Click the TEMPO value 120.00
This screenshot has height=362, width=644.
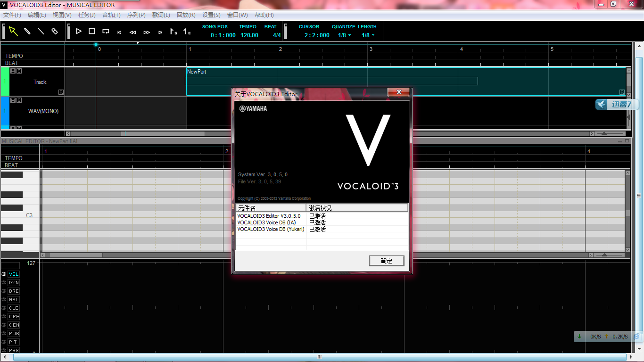tap(249, 35)
